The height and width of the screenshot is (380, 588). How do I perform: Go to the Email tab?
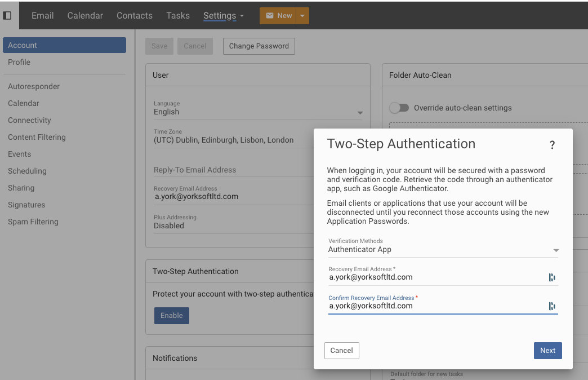[x=42, y=15]
